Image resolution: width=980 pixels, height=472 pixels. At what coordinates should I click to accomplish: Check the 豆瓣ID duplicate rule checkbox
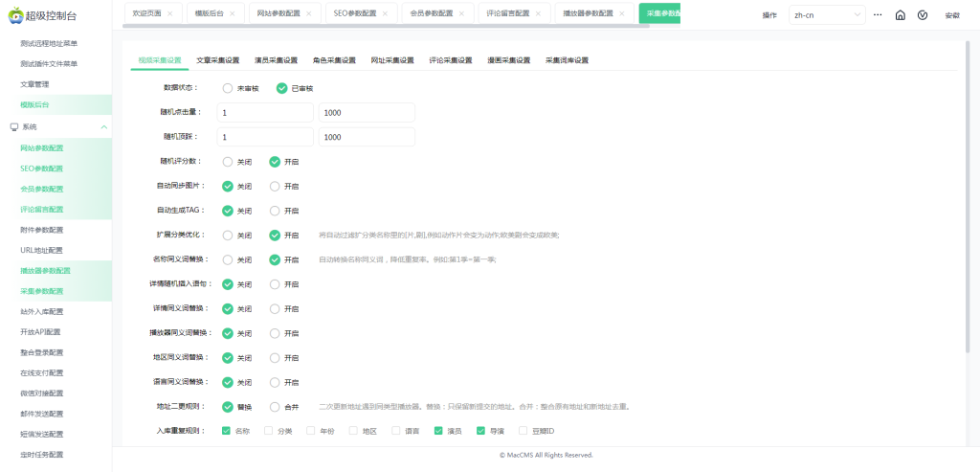tap(523, 431)
